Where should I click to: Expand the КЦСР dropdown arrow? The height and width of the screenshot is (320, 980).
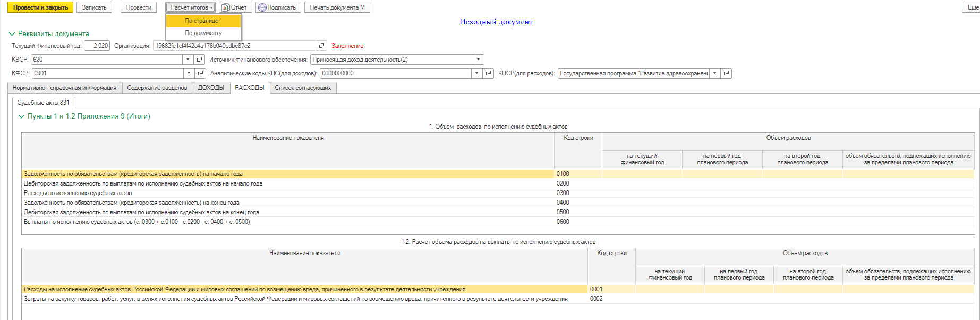point(714,73)
